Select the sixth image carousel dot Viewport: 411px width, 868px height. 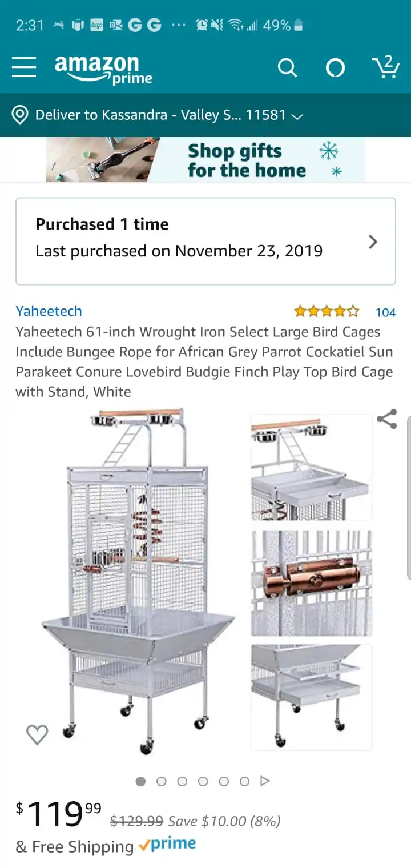coord(244,781)
